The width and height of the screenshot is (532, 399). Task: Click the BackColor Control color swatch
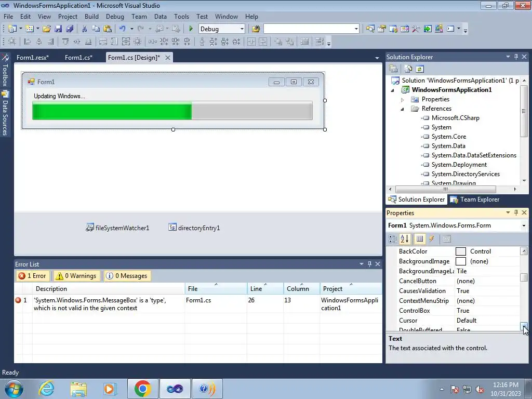click(460, 251)
